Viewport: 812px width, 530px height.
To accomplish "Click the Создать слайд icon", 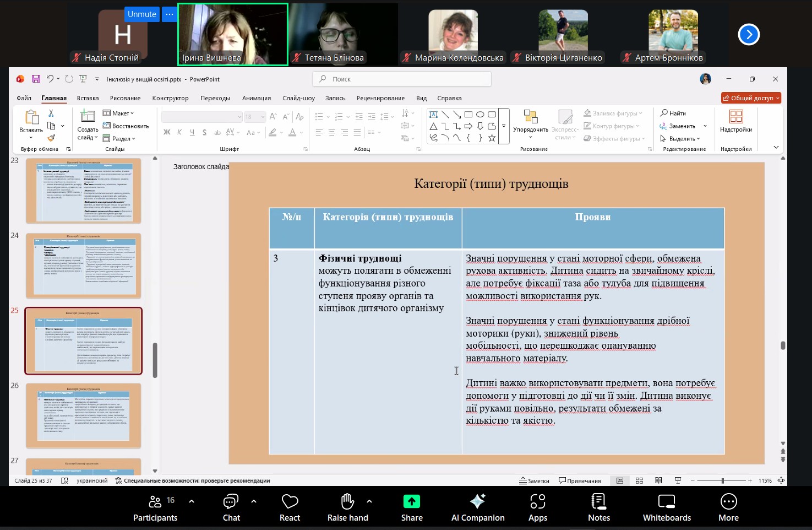I will (x=88, y=116).
